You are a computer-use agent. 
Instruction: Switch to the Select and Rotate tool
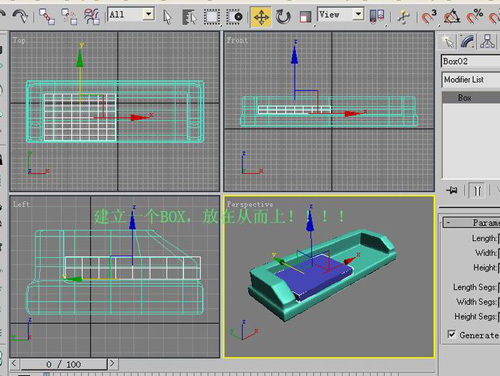[283, 17]
